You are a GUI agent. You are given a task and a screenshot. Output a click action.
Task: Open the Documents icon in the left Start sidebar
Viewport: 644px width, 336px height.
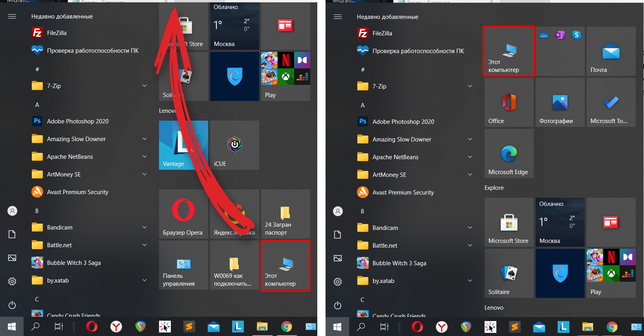(12, 235)
